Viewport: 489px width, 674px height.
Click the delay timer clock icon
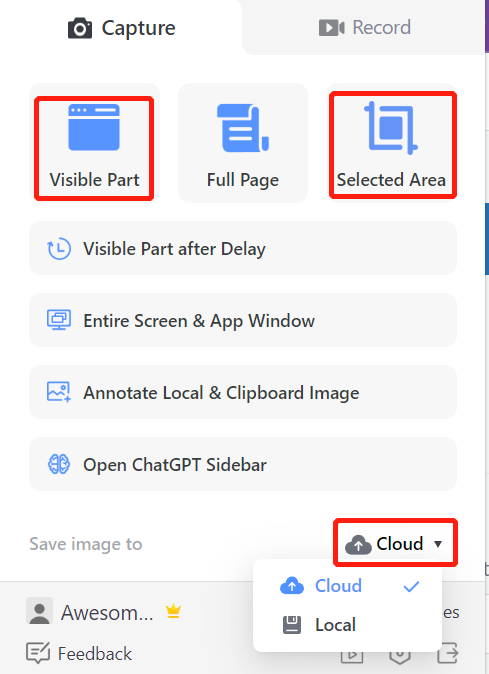(59, 248)
